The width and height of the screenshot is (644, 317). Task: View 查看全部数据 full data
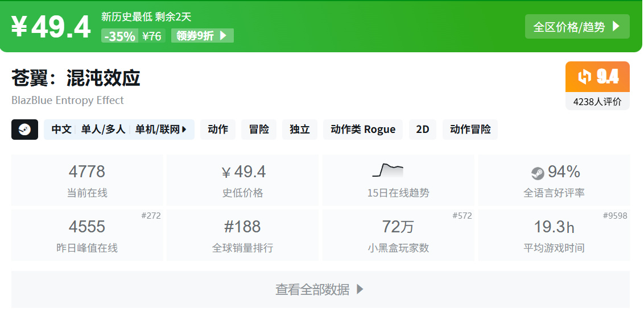tap(320, 290)
